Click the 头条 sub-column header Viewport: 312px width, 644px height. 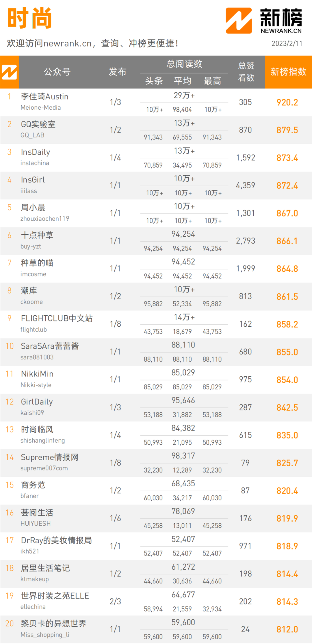154,81
